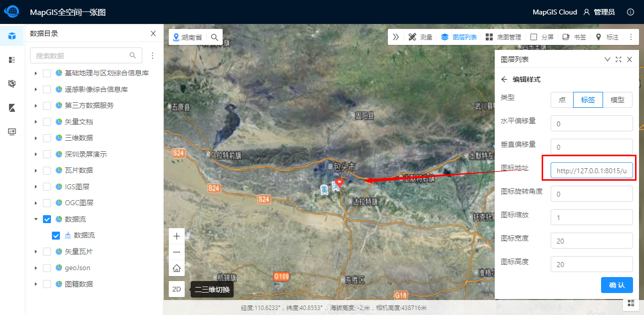Expand the 遥感影像综合信息库 tree node

tap(35, 89)
